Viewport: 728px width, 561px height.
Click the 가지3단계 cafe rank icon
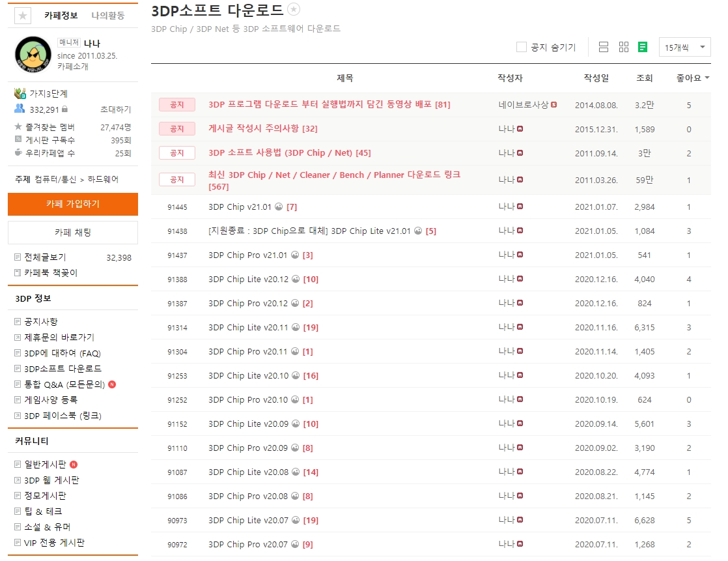pos(20,93)
